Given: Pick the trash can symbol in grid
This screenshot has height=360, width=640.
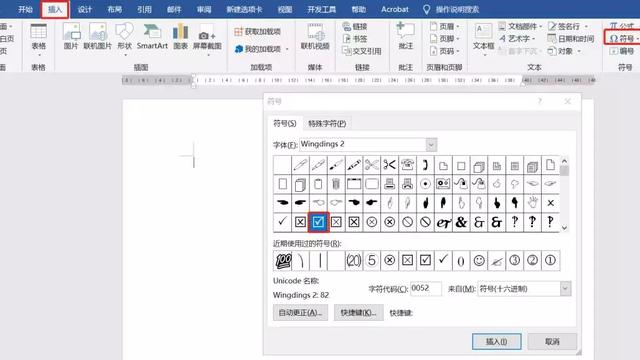Looking at the screenshot, I should point(336,184).
